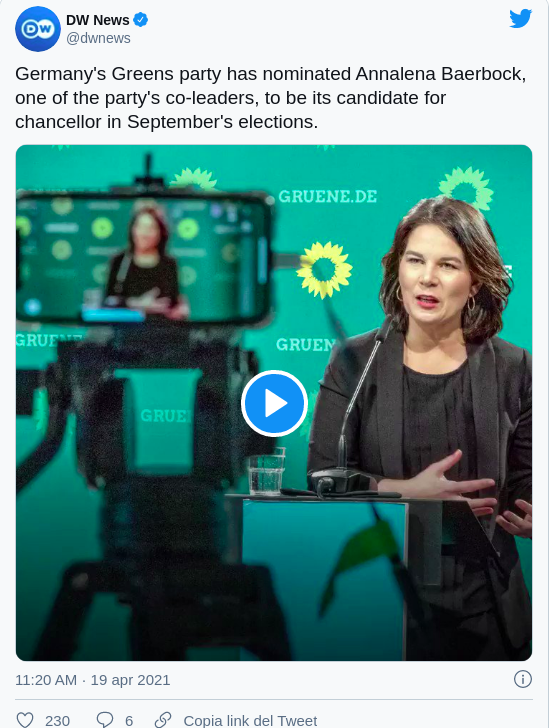Like the tweet with heart icon

pos(25,720)
